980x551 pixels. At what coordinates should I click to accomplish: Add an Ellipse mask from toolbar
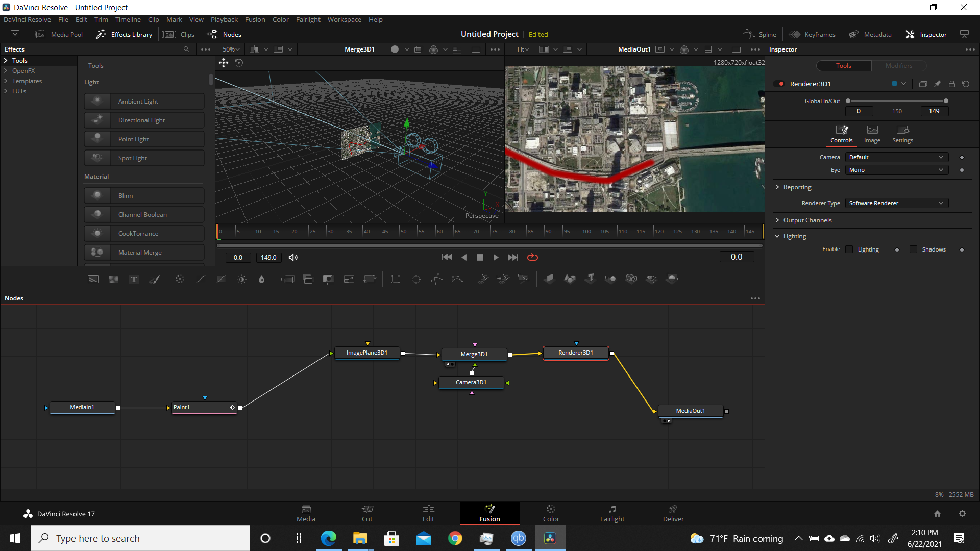[x=416, y=279]
